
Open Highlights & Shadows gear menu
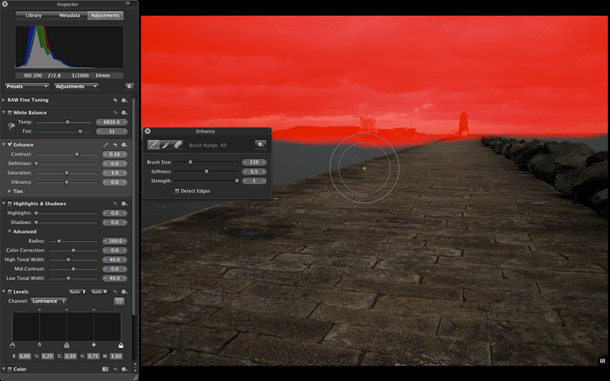coord(124,204)
